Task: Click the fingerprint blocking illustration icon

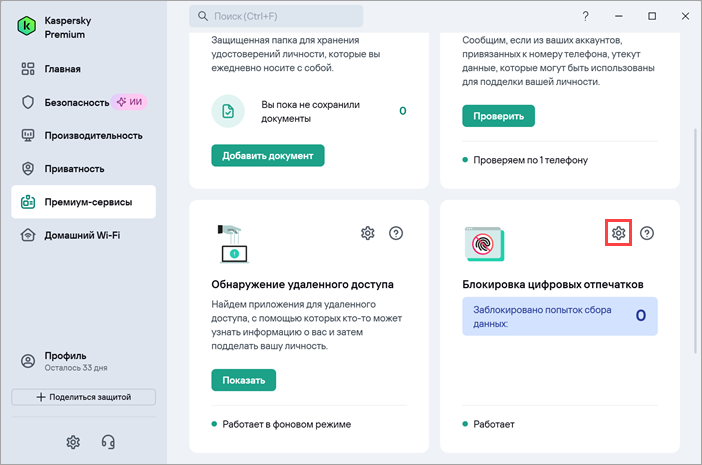Action: click(x=484, y=244)
